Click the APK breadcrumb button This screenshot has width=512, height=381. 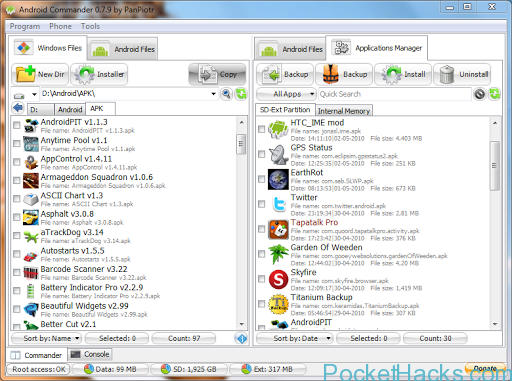coord(100,109)
